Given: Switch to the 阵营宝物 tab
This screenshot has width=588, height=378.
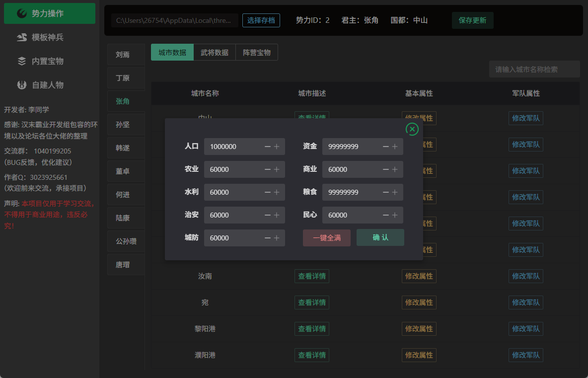Looking at the screenshot, I should pyautogui.click(x=256, y=52).
